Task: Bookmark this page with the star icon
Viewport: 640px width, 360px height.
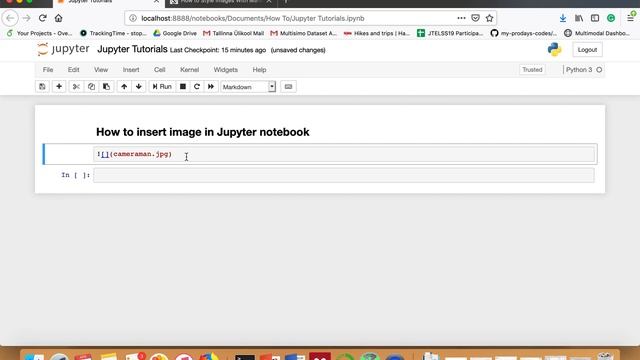Action: point(489,18)
